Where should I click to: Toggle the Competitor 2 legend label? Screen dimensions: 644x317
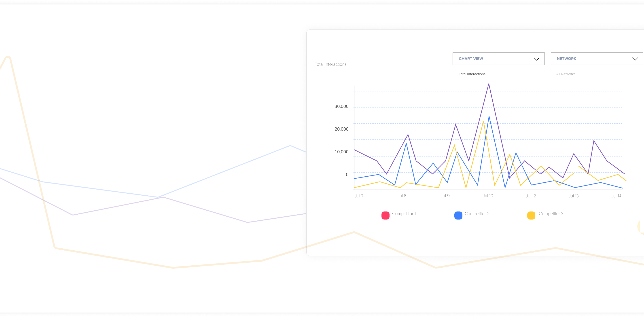point(477,214)
